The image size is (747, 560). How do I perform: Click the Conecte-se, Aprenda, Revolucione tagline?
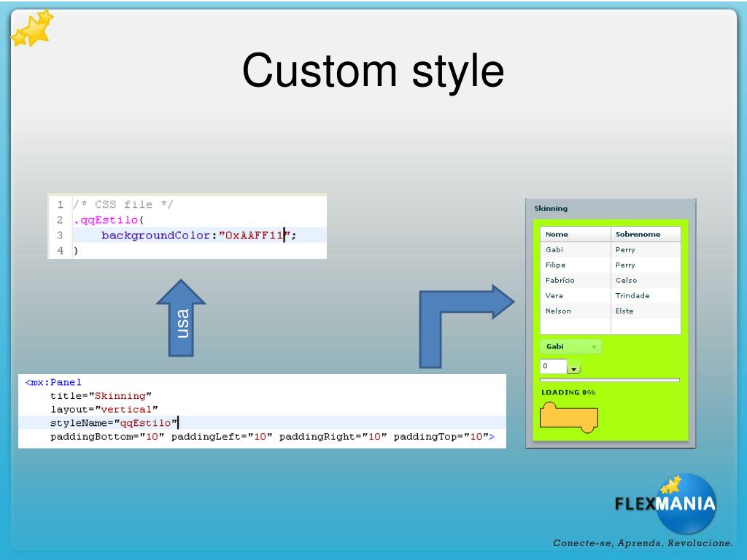click(x=643, y=543)
